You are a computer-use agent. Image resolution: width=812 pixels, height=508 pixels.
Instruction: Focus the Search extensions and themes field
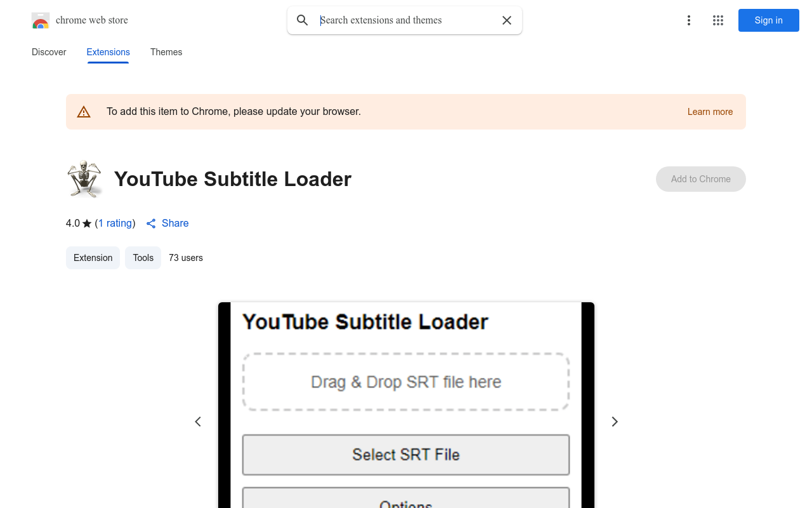(405, 20)
